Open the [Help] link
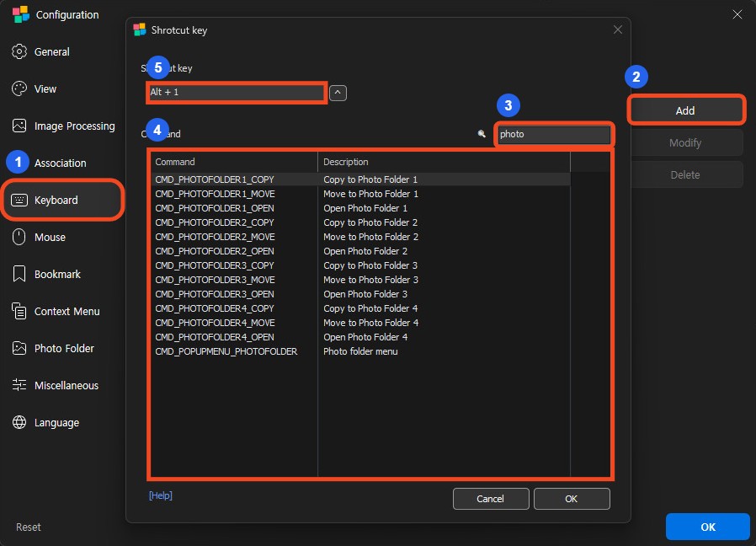The image size is (756, 546). [x=161, y=495]
